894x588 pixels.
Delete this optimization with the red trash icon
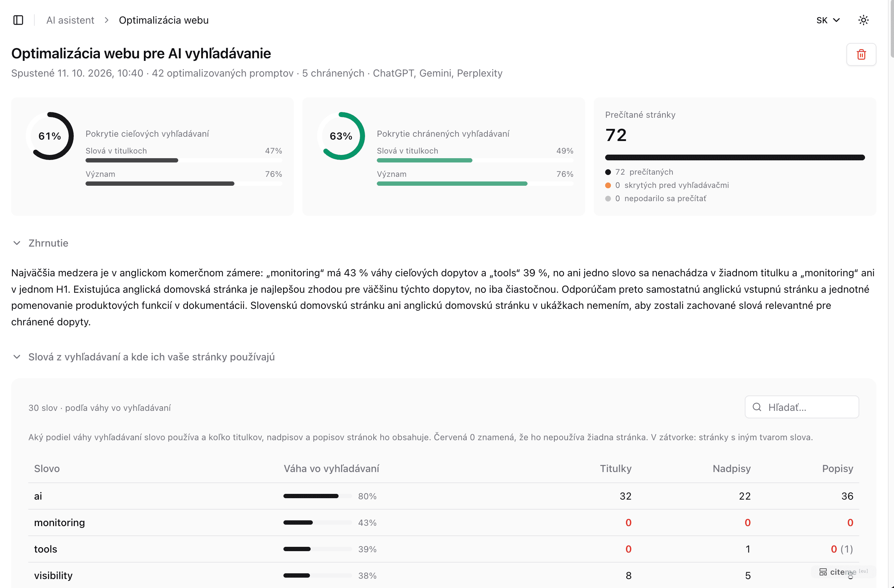coord(861,54)
